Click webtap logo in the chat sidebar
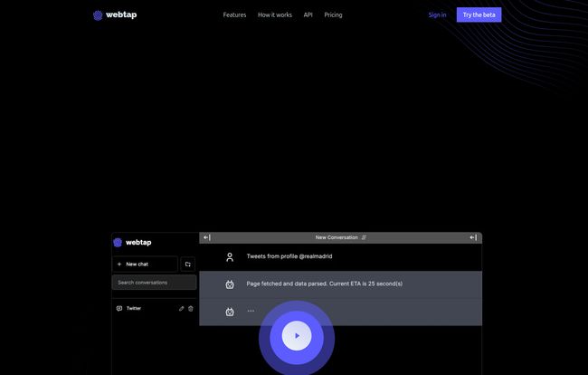 pyautogui.click(x=132, y=243)
